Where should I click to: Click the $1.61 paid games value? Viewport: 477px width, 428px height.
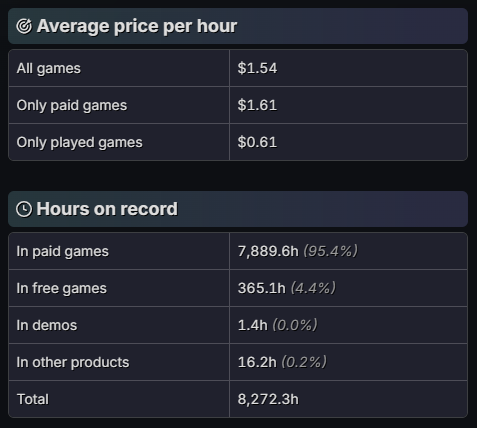[257, 105]
